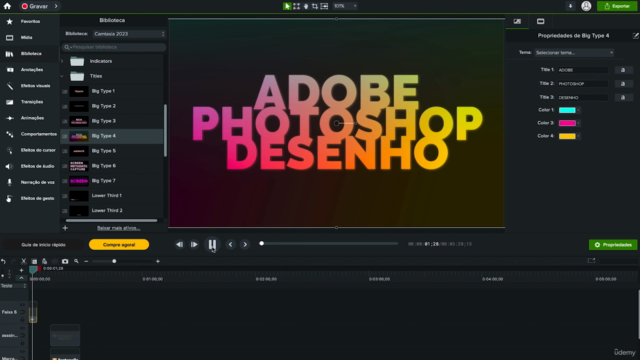
Task: Open the Favoritos tab
Action: click(30, 21)
